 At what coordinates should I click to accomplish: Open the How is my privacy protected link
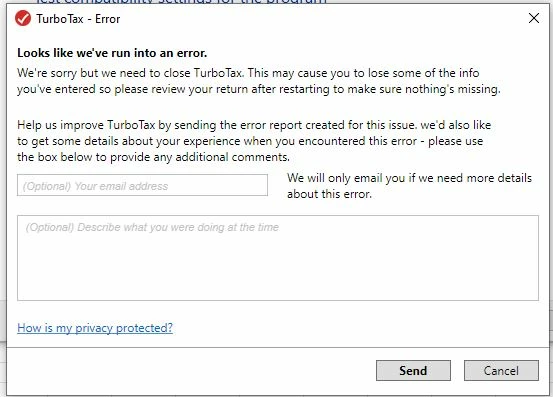(95, 328)
